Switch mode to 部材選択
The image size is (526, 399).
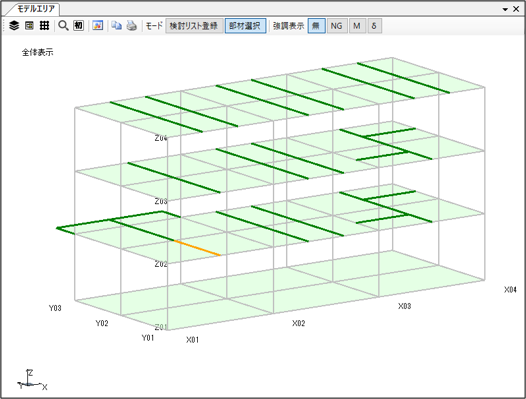point(245,26)
